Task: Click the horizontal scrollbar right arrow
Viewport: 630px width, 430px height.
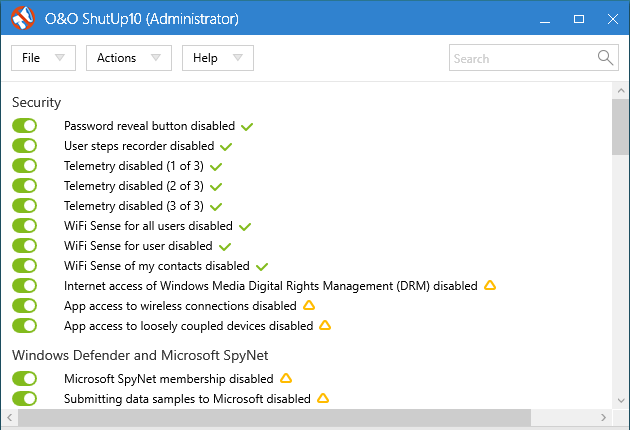Action: point(603,418)
